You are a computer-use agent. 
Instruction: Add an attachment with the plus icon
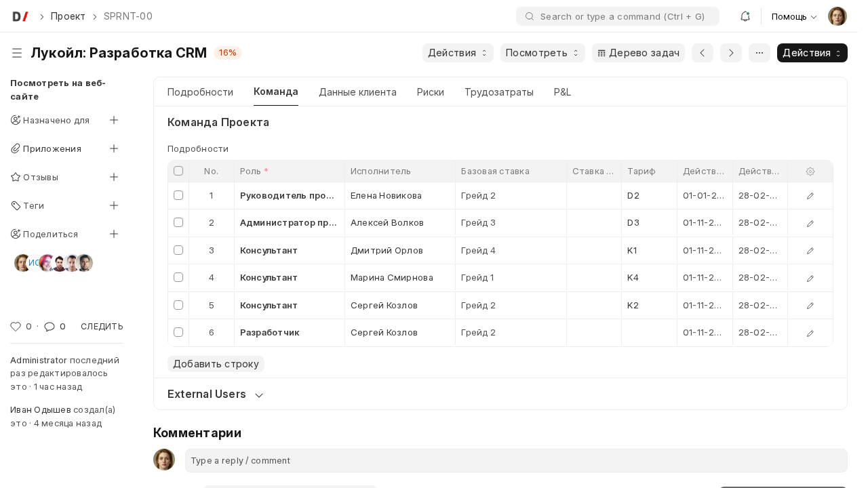(x=114, y=148)
